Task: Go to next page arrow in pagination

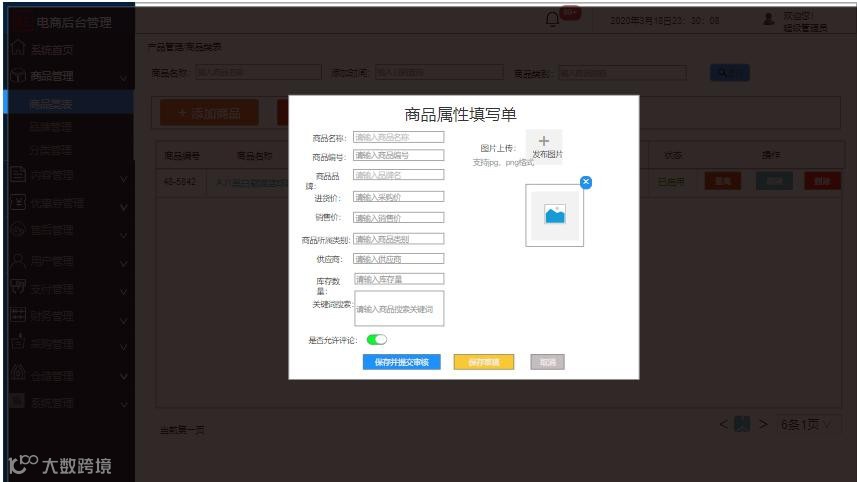Action: coord(764,424)
